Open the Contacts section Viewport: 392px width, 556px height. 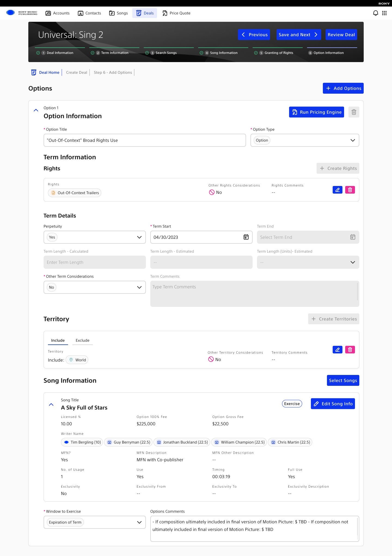point(89,13)
